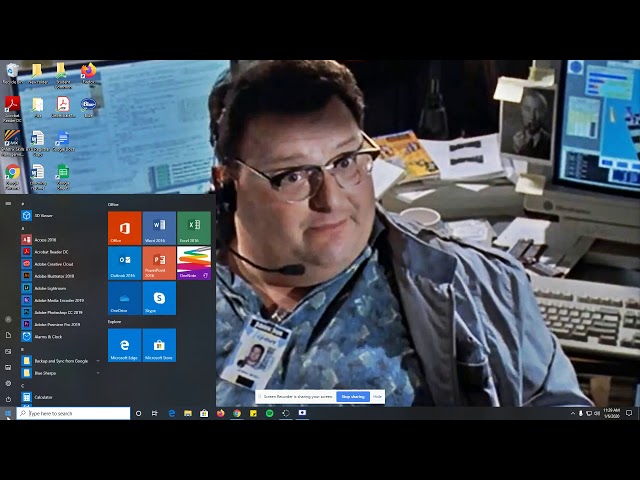Open Acrobat Reader DC in the Start menu
Image resolution: width=640 pixels, height=480 pixels.
[60, 252]
